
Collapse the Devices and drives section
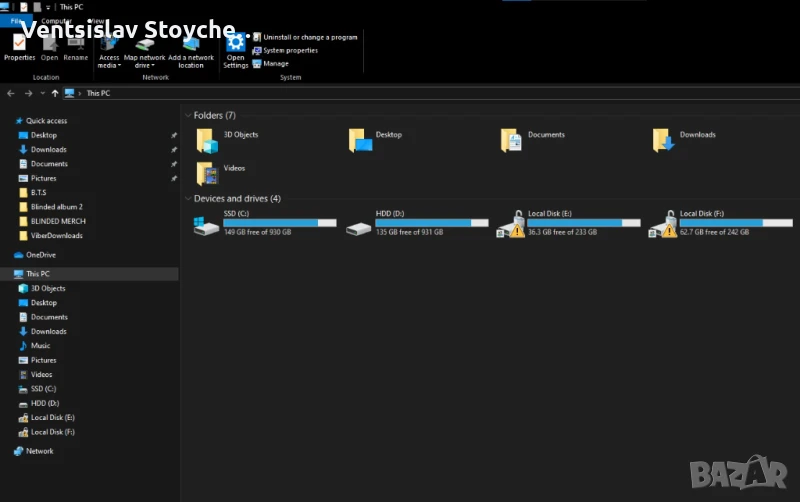click(x=188, y=199)
